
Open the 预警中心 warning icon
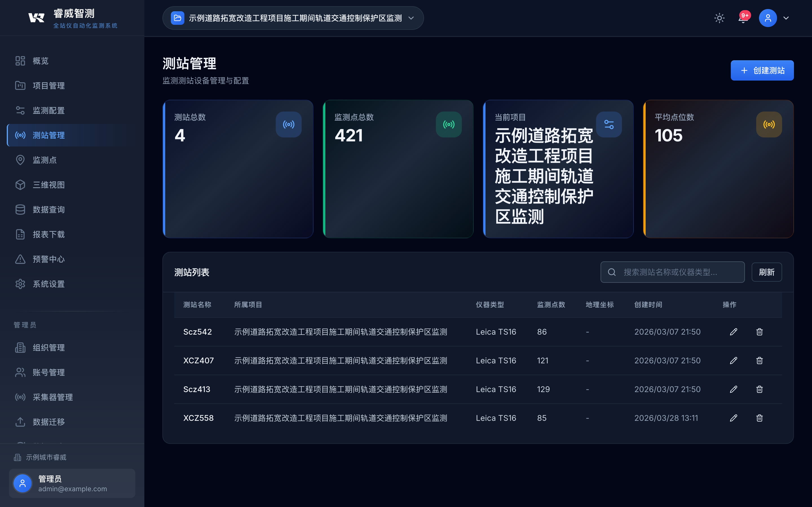pyautogui.click(x=20, y=259)
